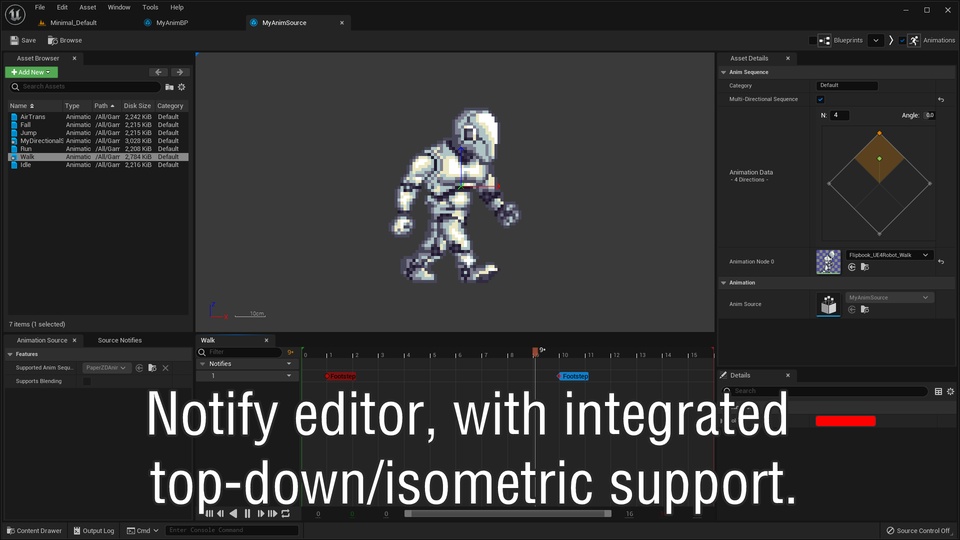Play animation in reverse
Viewport: 960px width, 540px height.
(x=233, y=514)
